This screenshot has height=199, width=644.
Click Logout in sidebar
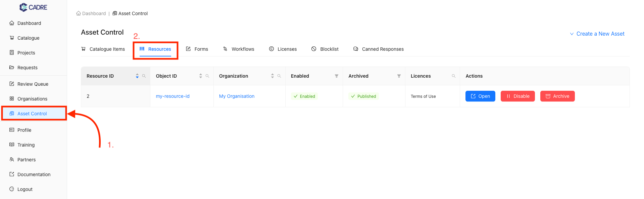tap(34, 189)
